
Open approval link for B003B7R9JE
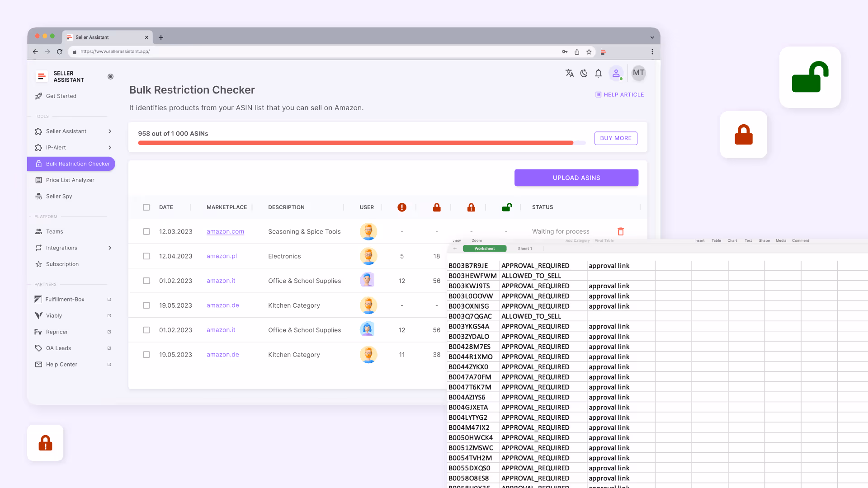pos(609,266)
